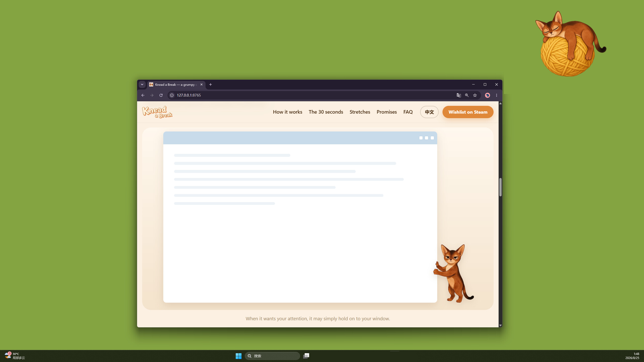
Task: Click the zoom magnifier icon in address bar
Action: pos(467,95)
